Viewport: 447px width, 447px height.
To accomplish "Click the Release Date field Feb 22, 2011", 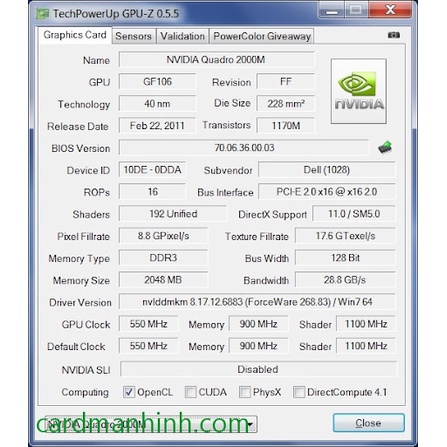I will point(157,126).
